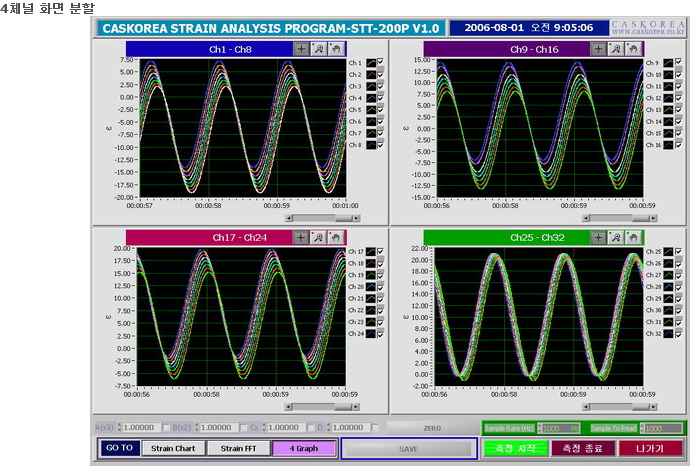Viewport: 695px width, 474px height.
Task: Select crosshair cursor tool on Ch9 - Ch16 graph
Action: 598,49
